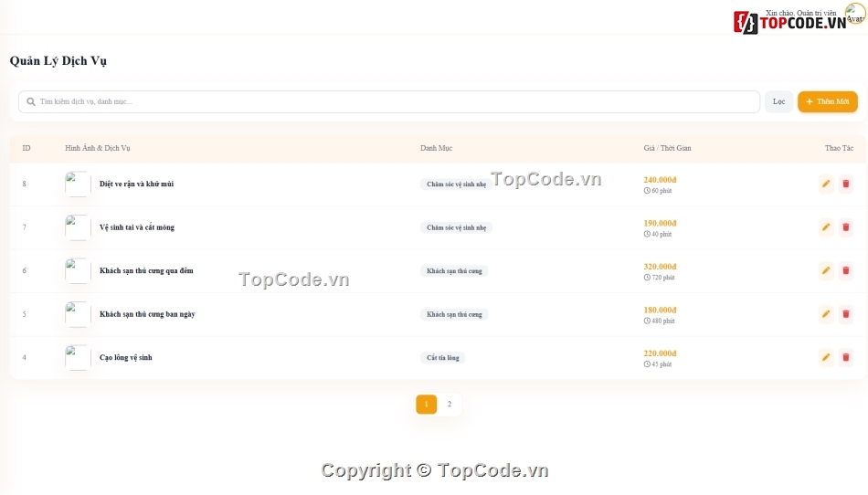868x495 pixels.
Task: Edit "Khách sạn thú cưng qua đêm" with pencil icon
Action: pos(826,270)
